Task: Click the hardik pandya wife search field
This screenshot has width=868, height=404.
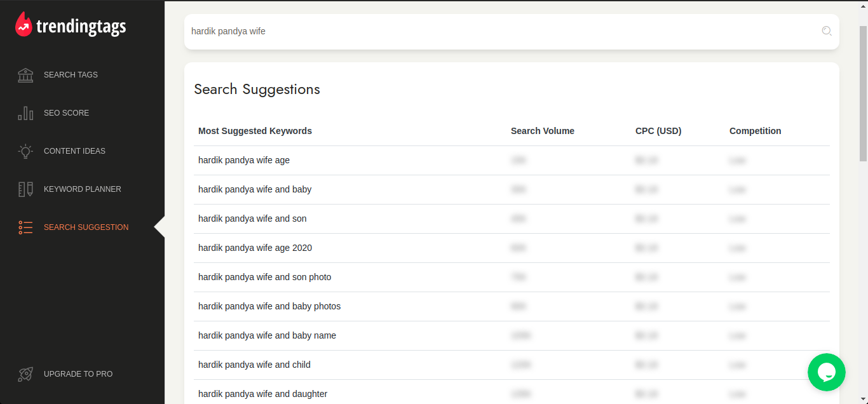Action: pyautogui.click(x=496, y=31)
